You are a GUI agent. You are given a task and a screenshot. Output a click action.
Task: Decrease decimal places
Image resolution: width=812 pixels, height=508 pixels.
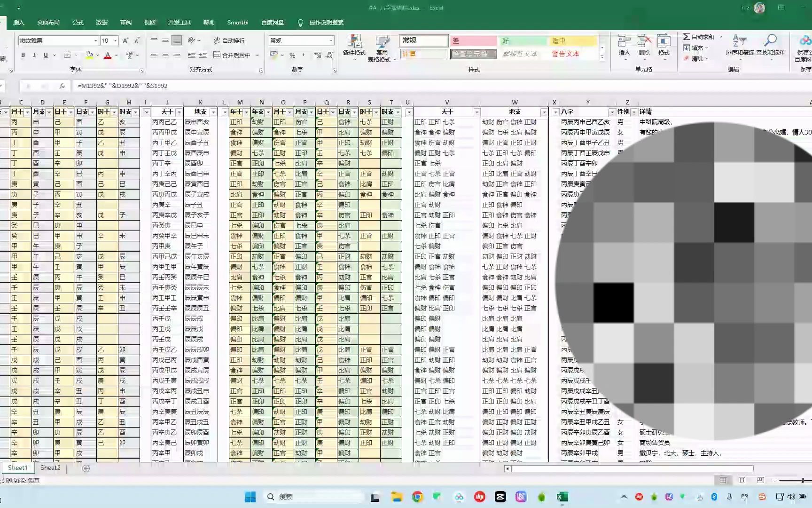tap(329, 55)
